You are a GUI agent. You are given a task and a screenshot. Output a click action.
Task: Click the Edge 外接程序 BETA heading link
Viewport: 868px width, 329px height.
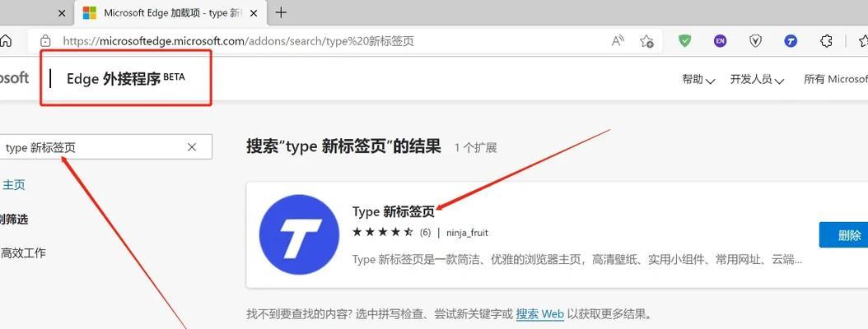tap(126, 78)
